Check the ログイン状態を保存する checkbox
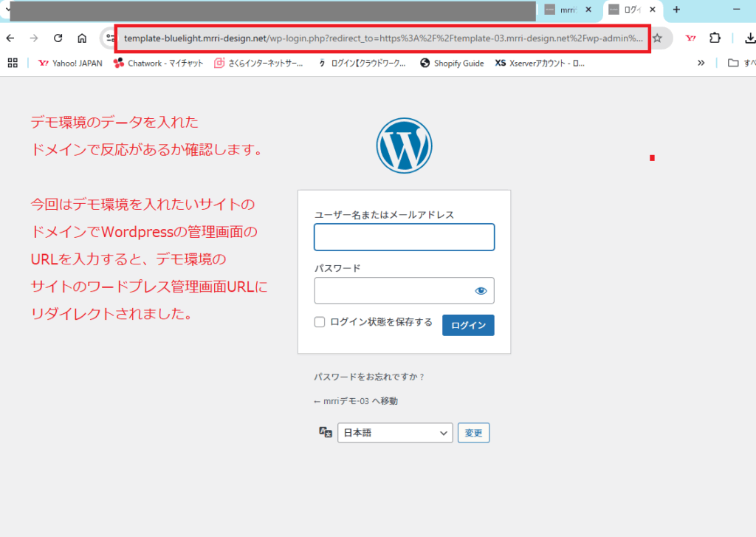 pos(320,322)
